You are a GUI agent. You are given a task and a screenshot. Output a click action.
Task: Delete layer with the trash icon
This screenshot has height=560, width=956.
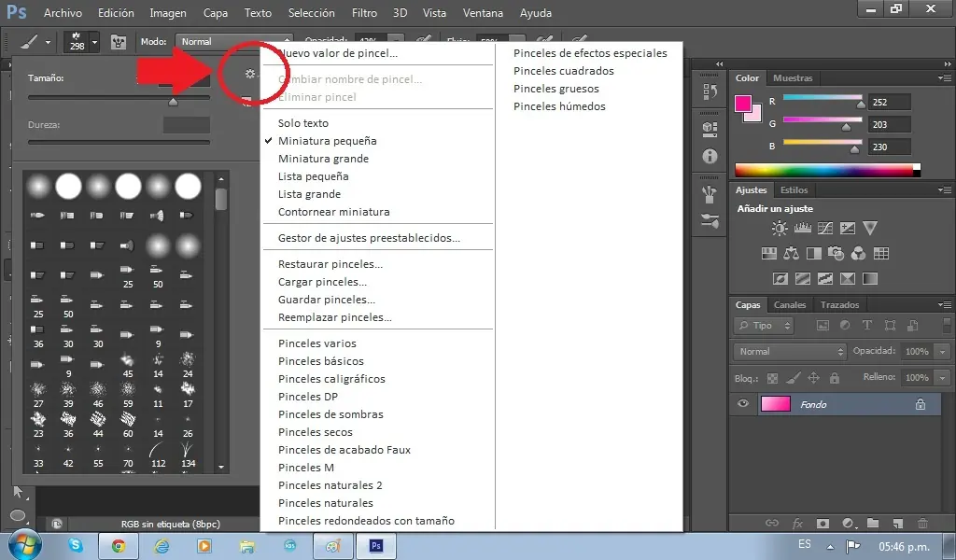pos(923,523)
